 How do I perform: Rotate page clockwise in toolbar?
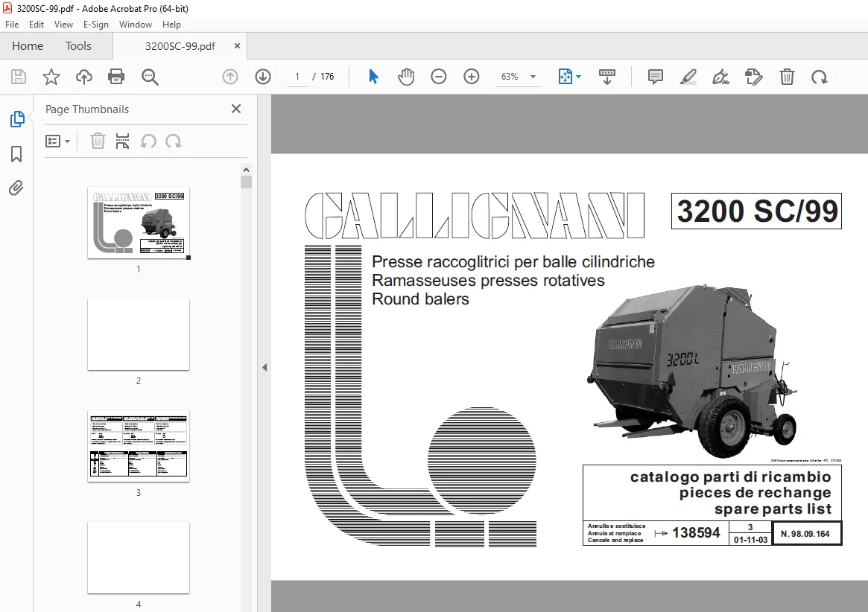tap(820, 77)
